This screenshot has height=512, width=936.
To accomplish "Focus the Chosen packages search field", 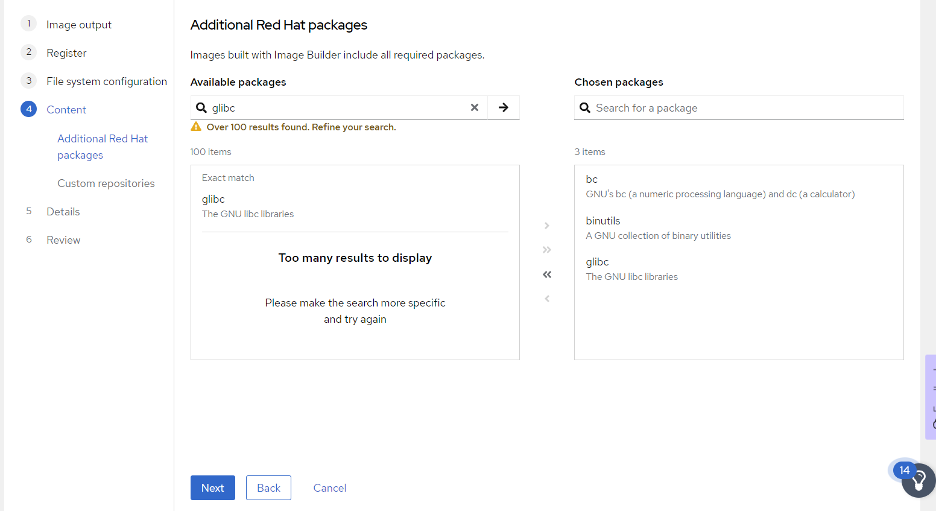I will pos(738,107).
